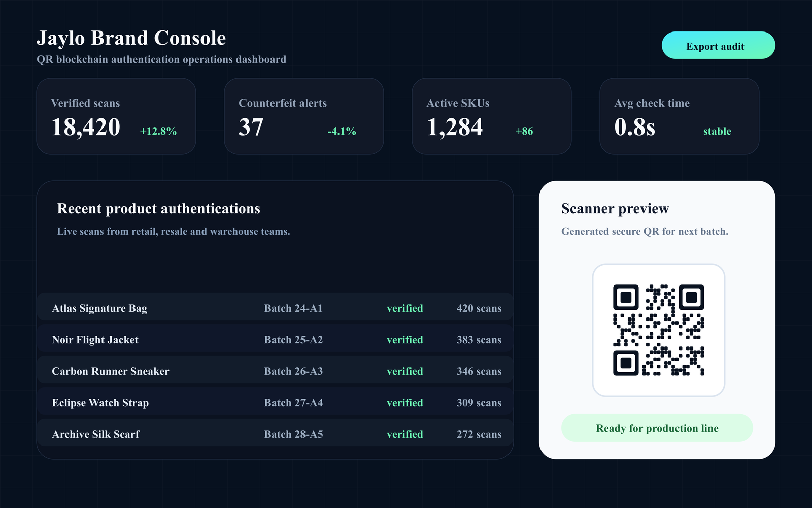This screenshot has height=508, width=812.
Task: Click the QR blockchain authentication operations subtitle
Action: (161, 59)
